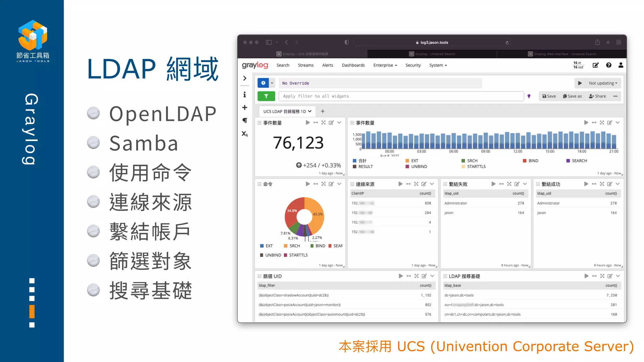Image resolution: width=644 pixels, height=362 pixels.
Task: Open the Enterprise dropdown menu
Action: coord(385,65)
